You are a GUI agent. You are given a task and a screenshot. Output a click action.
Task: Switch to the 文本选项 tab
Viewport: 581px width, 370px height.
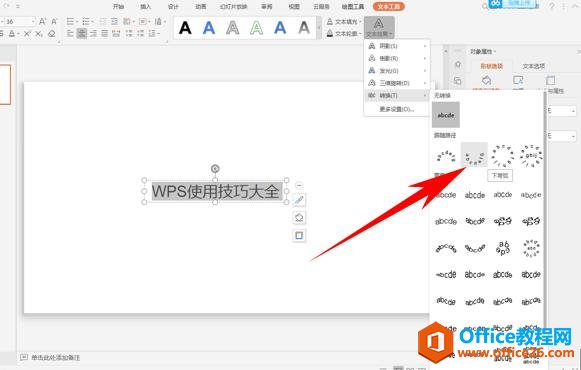tap(534, 66)
